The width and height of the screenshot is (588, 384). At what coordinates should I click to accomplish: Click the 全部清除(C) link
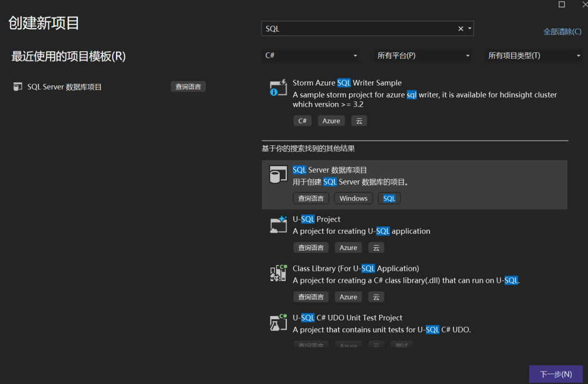pos(562,32)
